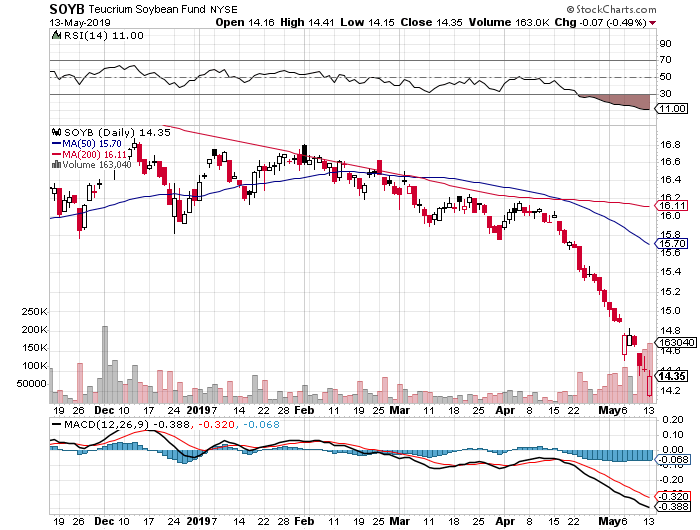700x530 pixels.
Task: Click the last red candlestick on May 13
Action: [x=649, y=386]
